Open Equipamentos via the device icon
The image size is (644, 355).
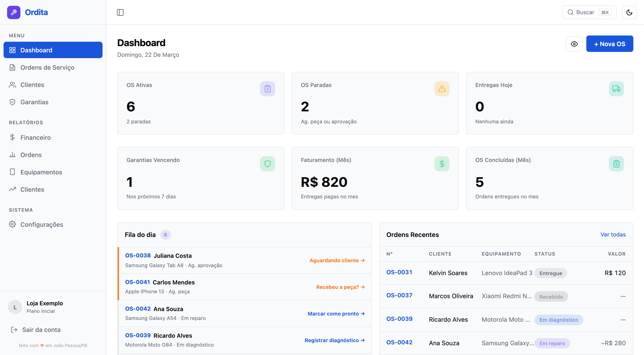12,172
